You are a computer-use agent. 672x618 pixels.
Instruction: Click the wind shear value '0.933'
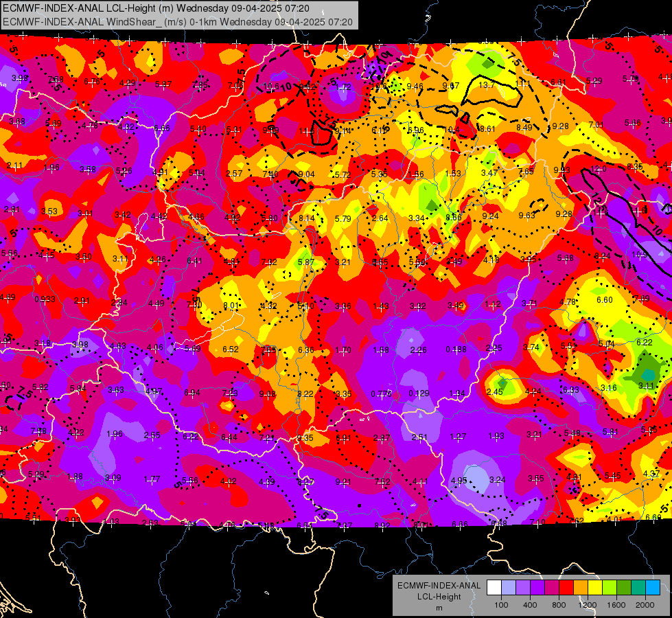(x=45, y=299)
